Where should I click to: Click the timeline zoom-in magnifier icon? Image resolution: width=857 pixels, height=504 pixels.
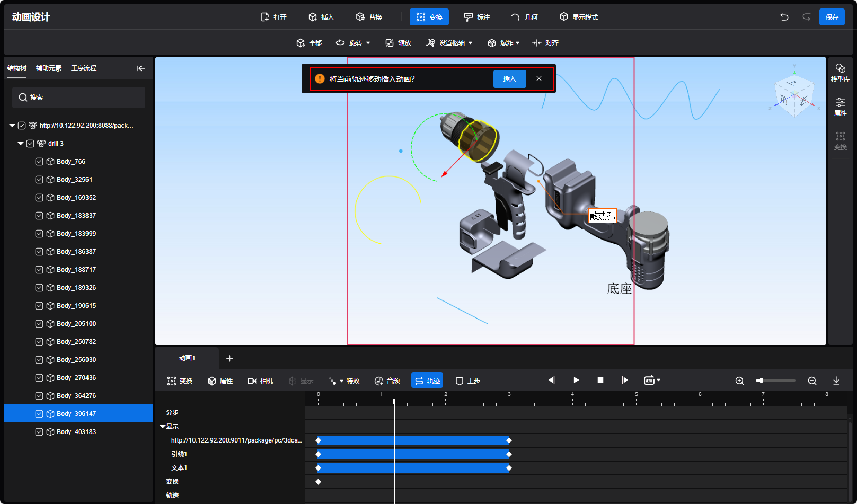click(x=739, y=381)
